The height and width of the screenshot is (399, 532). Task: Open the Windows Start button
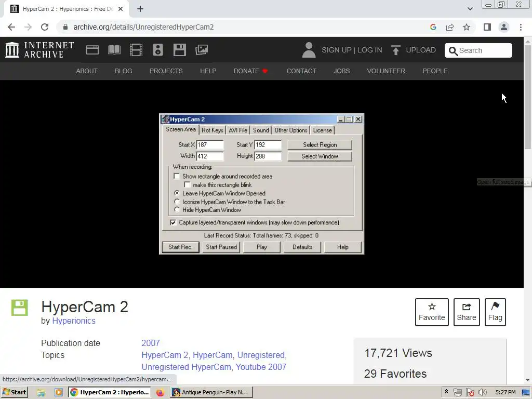click(x=14, y=393)
